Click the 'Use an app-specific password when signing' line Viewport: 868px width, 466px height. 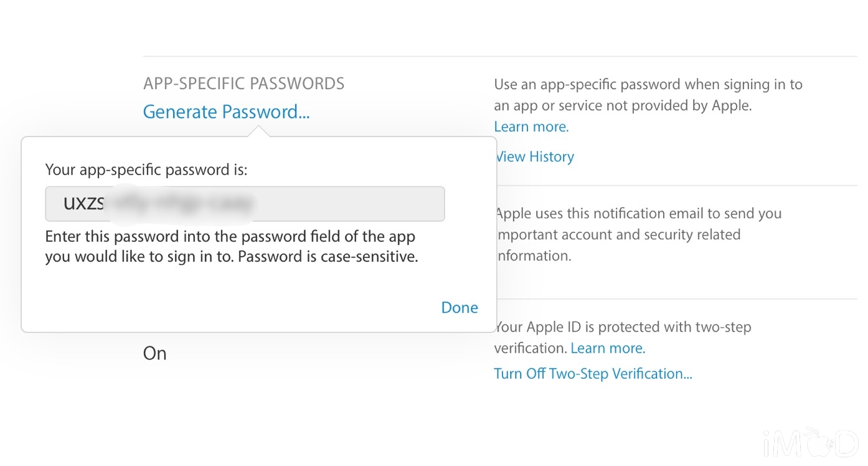pyautogui.click(x=648, y=84)
